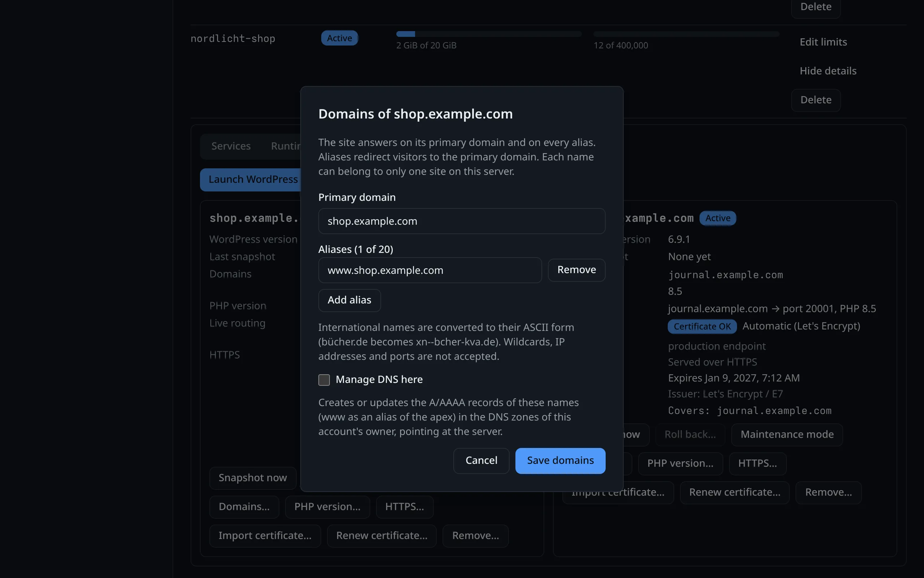Click Save domains
Image resolution: width=924 pixels, height=578 pixels.
point(560,461)
